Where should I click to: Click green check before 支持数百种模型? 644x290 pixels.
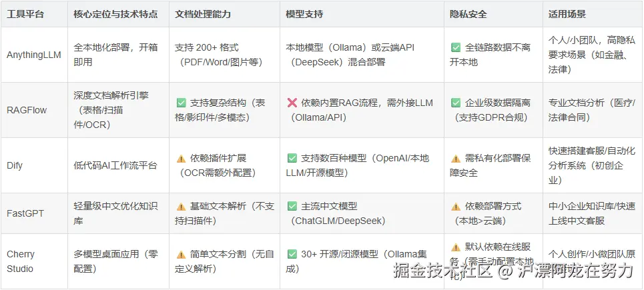tap(292, 158)
